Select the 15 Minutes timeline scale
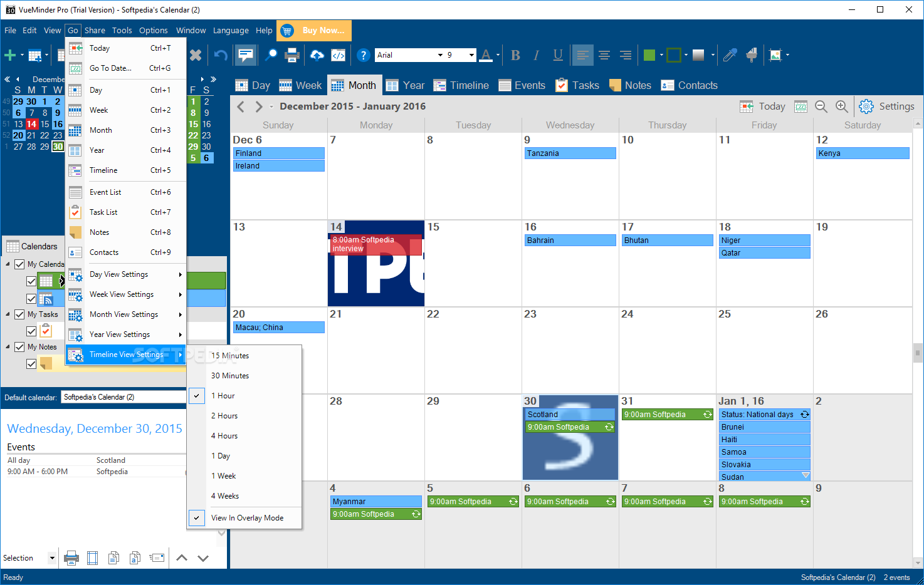Screen dimensions: 924x585 tap(244, 356)
